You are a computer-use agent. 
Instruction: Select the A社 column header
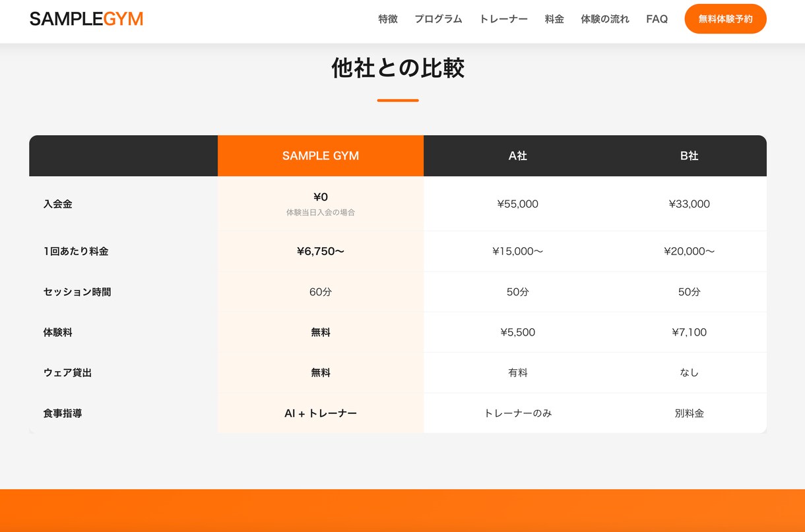coord(518,156)
